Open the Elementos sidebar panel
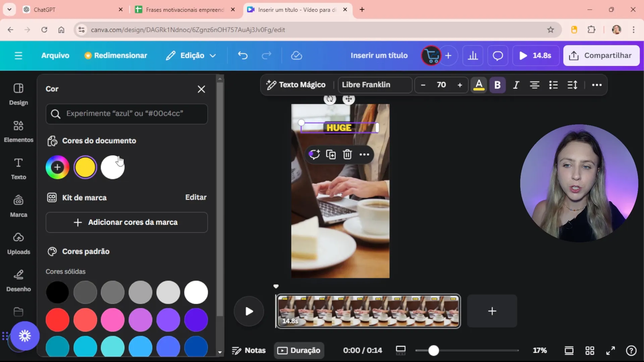Screen dimensions: 644x362 [18, 131]
